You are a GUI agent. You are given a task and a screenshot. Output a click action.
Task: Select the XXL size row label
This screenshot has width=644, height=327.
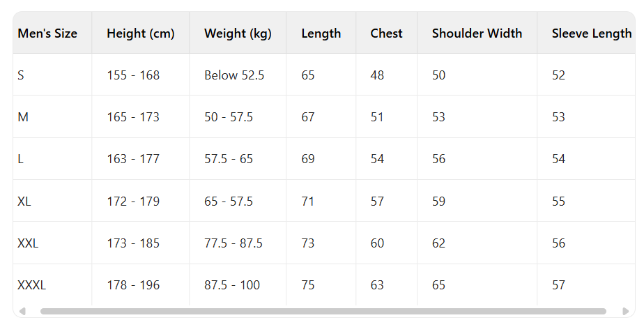pyautogui.click(x=28, y=243)
